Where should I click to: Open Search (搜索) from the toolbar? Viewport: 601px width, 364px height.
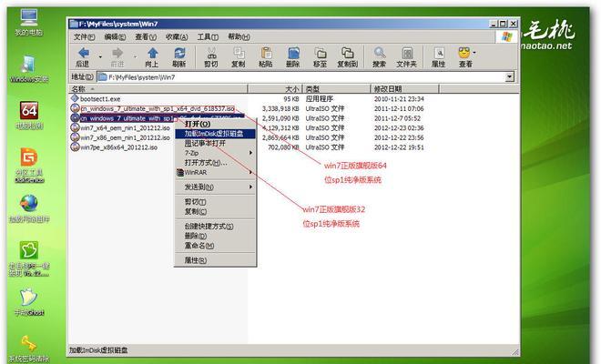click(380, 56)
